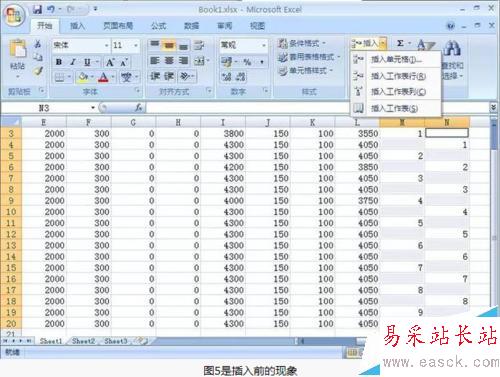Toggle italic formatting
The height and width of the screenshot is (377, 500).
73,62
